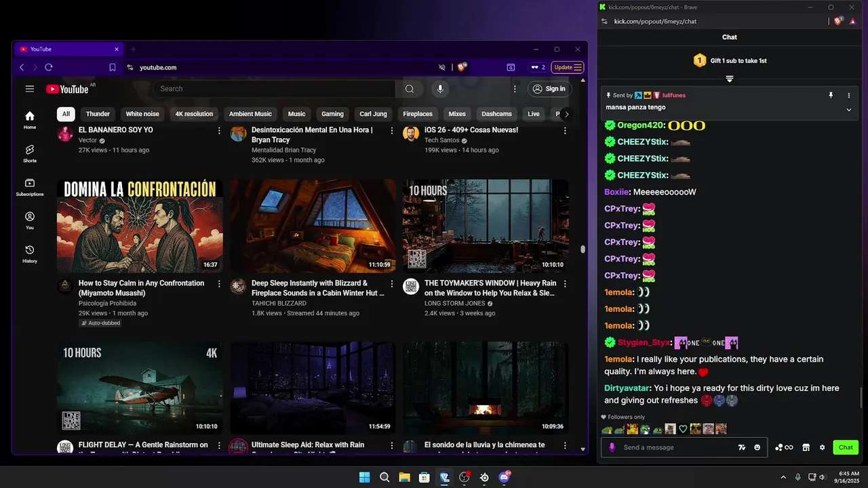Open Brave Shields icon in YouTube window
The height and width of the screenshot is (488, 868).
point(462,67)
